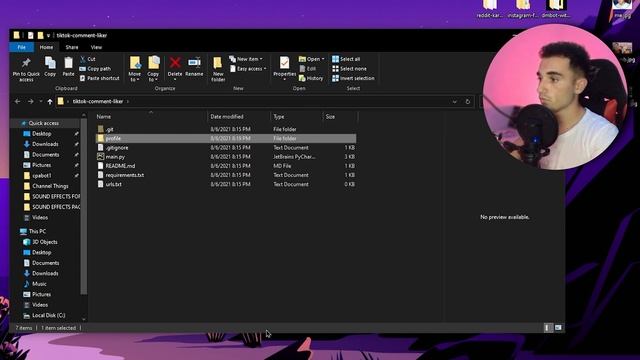Open the File menu tab
Screen dimensions: 640x360
pos(22,47)
